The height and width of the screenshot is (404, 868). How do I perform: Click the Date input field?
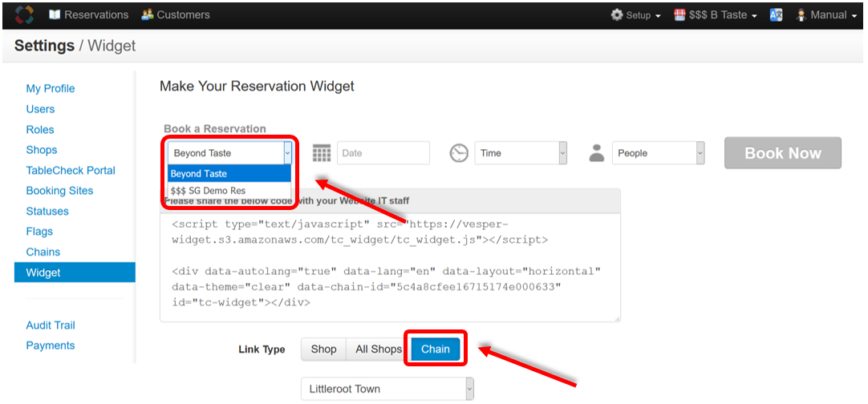383,153
